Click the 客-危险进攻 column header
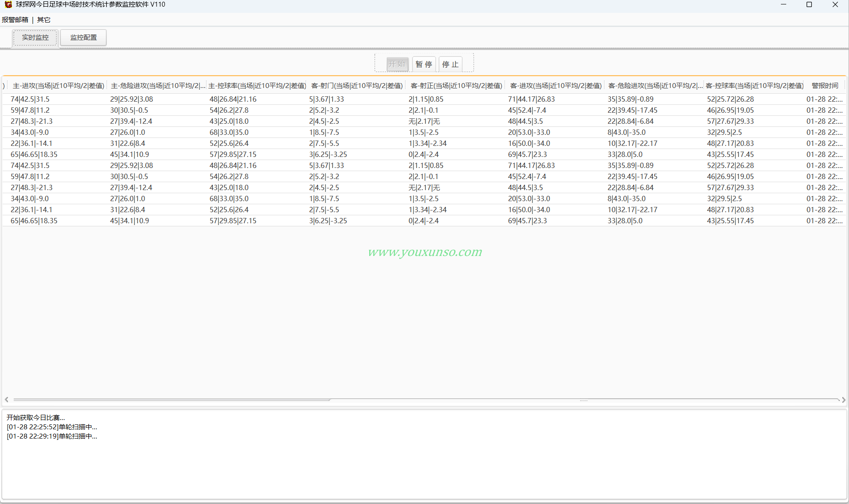 [x=655, y=86]
